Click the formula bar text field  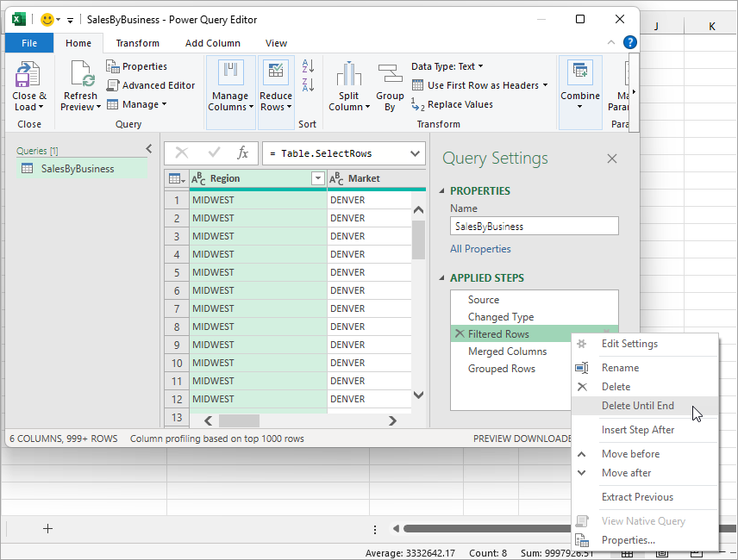335,153
